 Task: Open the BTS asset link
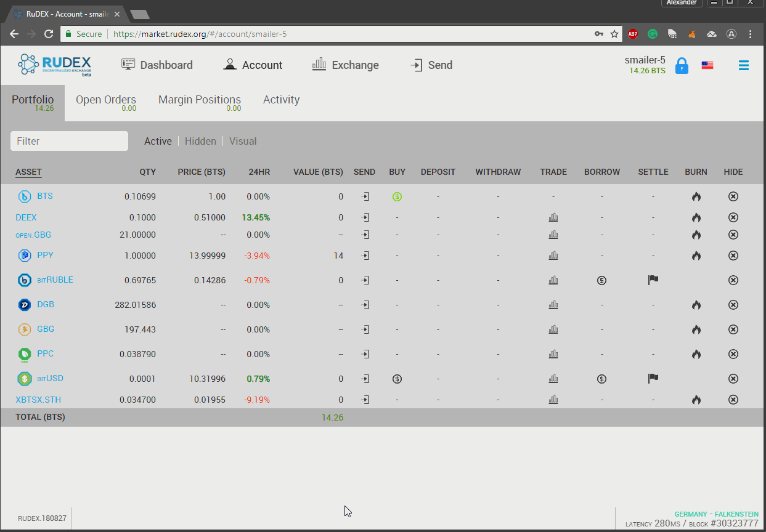point(45,196)
